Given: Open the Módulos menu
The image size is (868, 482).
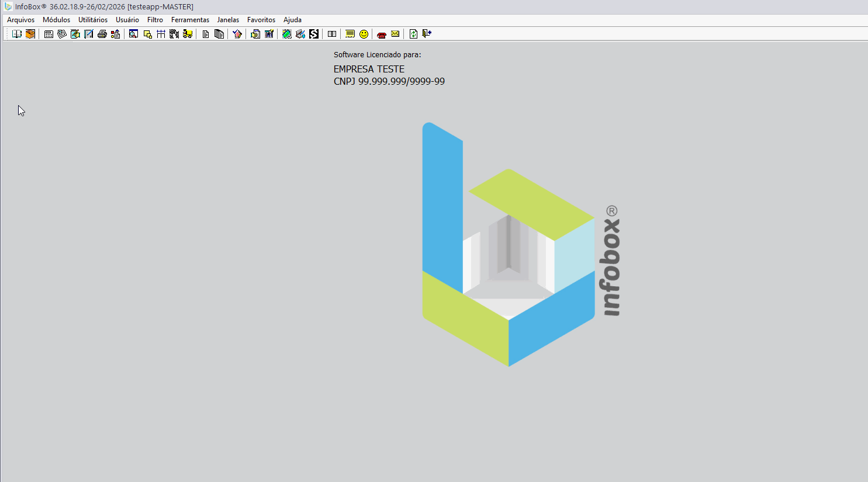Looking at the screenshot, I should (56, 20).
